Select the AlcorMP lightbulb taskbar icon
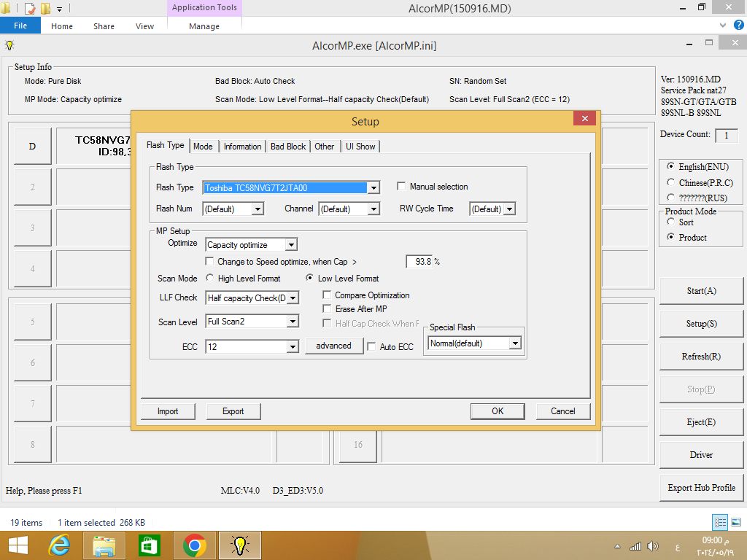This screenshot has height=560, width=747. point(239,545)
